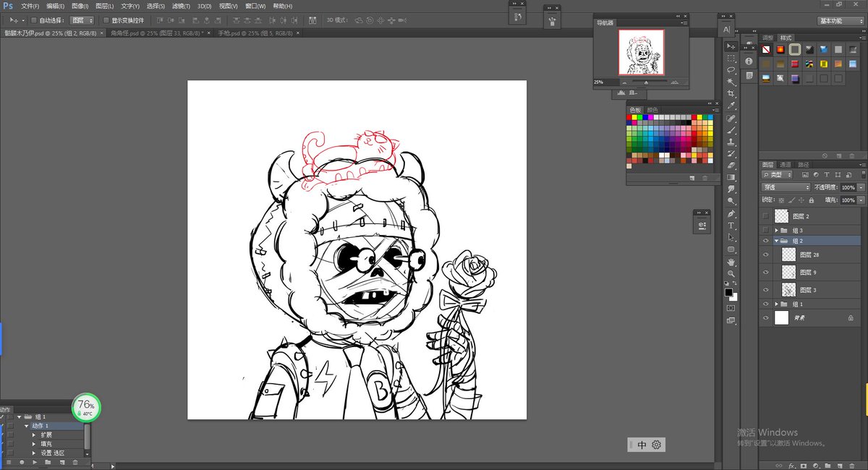The image size is (868, 470).
Task: Select the Dodge tool
Action: (x=731, y=200)
